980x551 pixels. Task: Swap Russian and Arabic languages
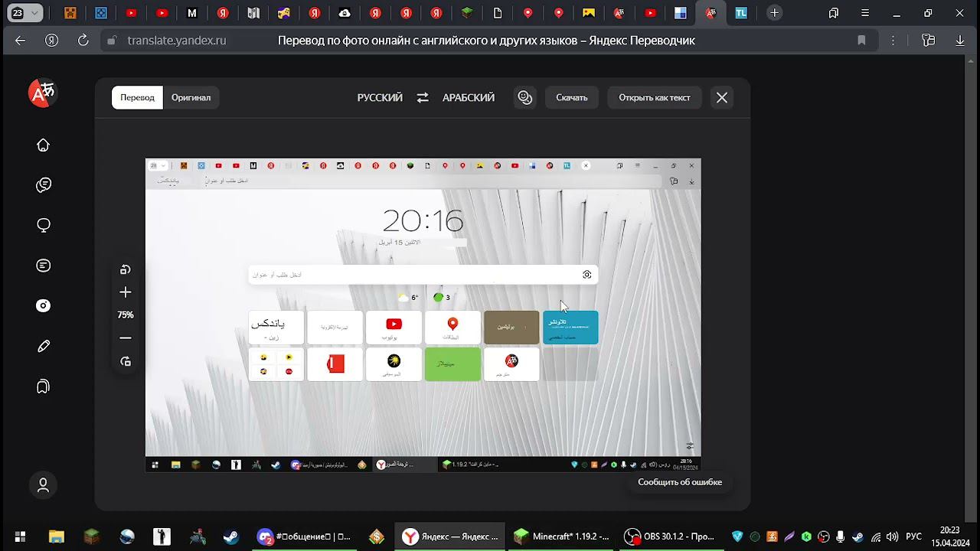[x=423, y=97]
